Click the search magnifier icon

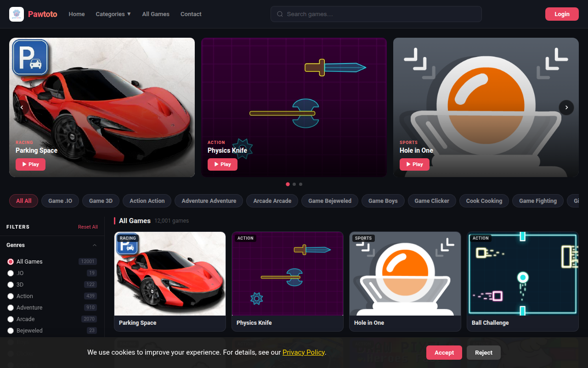tap(280, 14)
